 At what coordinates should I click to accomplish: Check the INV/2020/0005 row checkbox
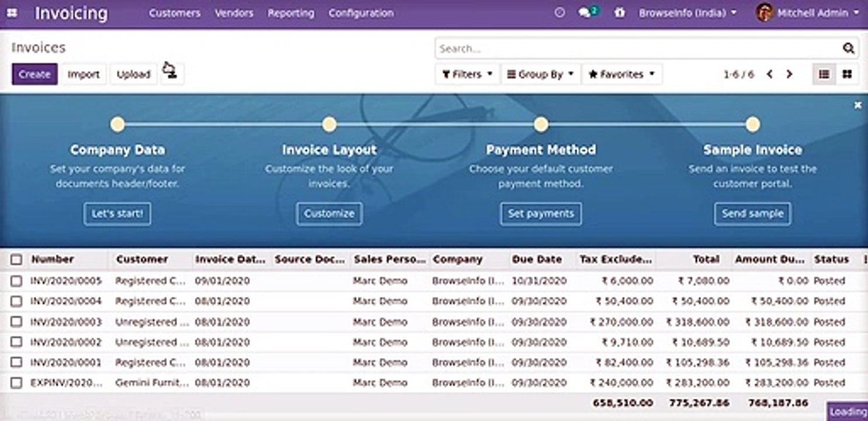[16, 281]
